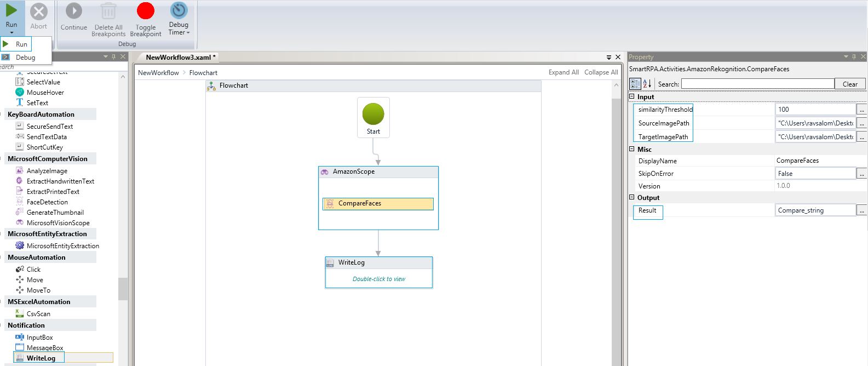Click the Abort icon in toolbar
This screenshot has height=366, width=868.
38,12
